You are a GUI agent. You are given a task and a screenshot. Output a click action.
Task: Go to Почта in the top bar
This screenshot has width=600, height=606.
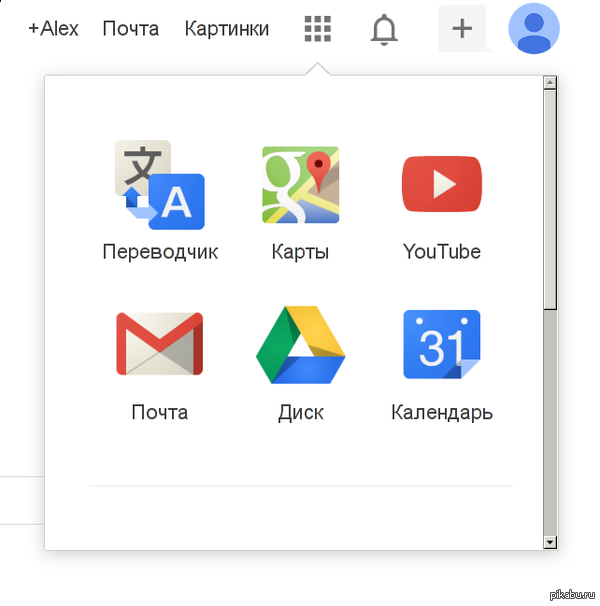130,29
